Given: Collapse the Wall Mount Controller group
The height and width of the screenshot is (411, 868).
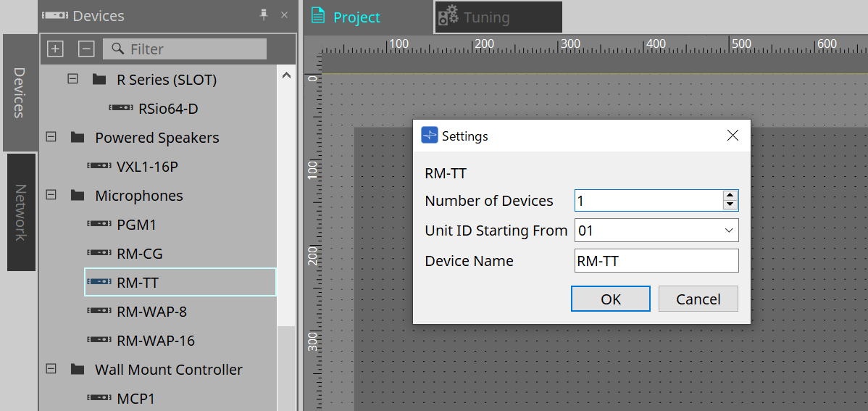Looking at the screenshot, I should point(51,368).
